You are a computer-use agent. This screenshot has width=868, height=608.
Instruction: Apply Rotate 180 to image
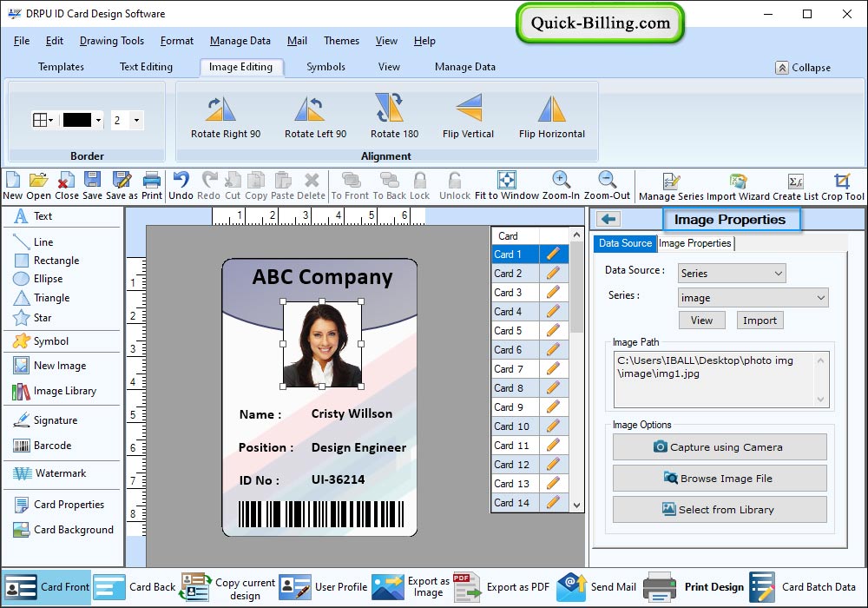[394, 117]
